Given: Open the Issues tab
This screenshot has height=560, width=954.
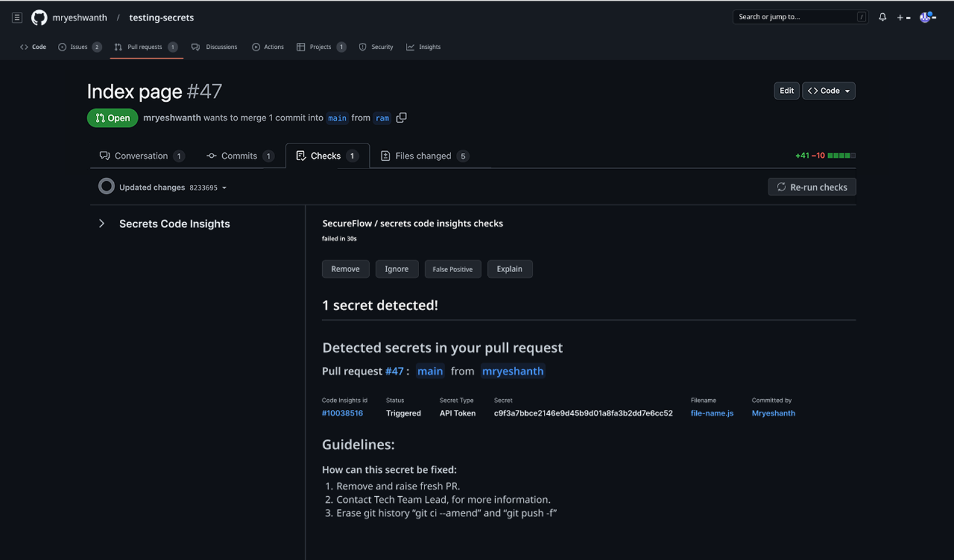Looking at the screenshot, I should coord(79,47).
